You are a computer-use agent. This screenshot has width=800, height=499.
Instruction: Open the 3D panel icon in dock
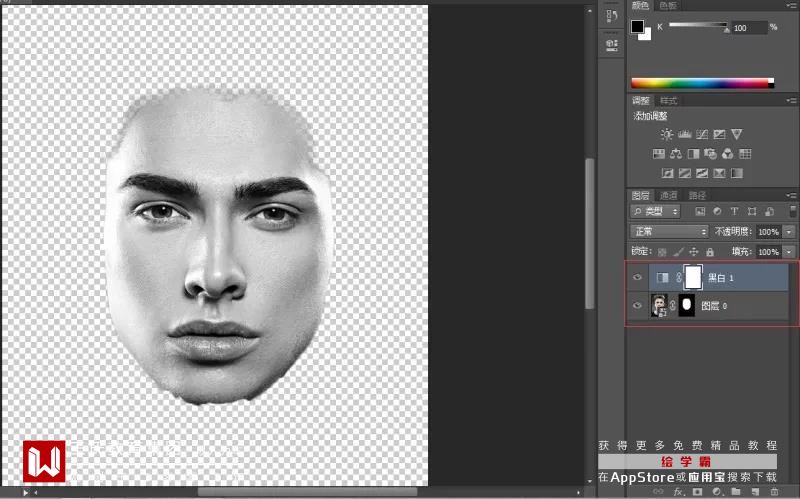(x=612, y=44)
